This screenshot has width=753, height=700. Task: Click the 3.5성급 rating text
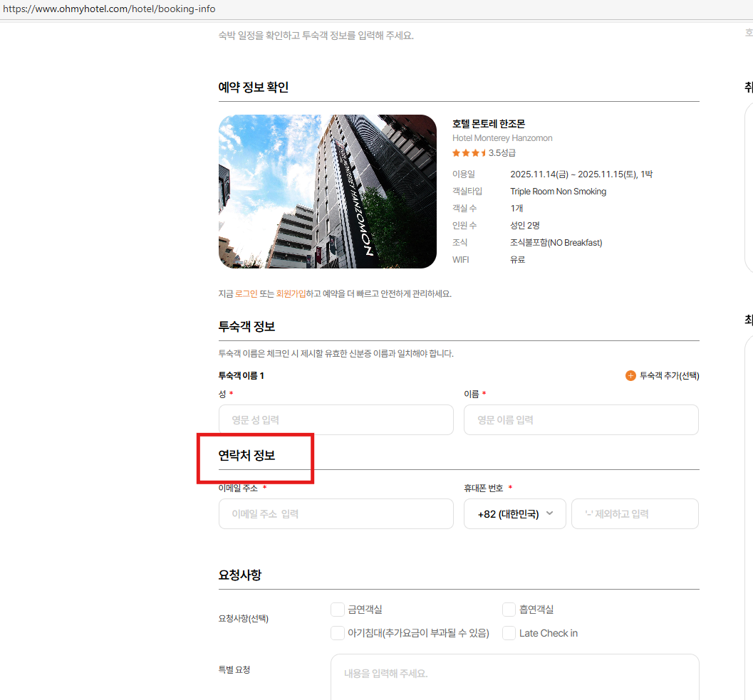coord(502,152)
